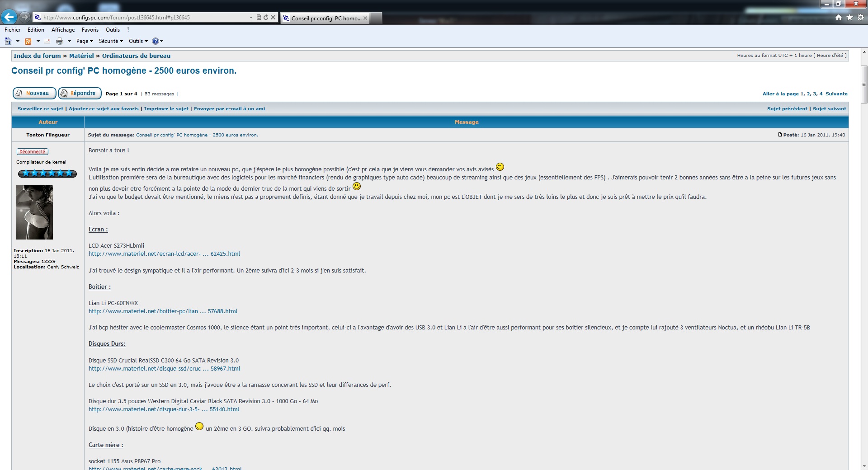Click the browser Back arrow button
Viewport: 868px width, 470px height.
coord(9,17)
